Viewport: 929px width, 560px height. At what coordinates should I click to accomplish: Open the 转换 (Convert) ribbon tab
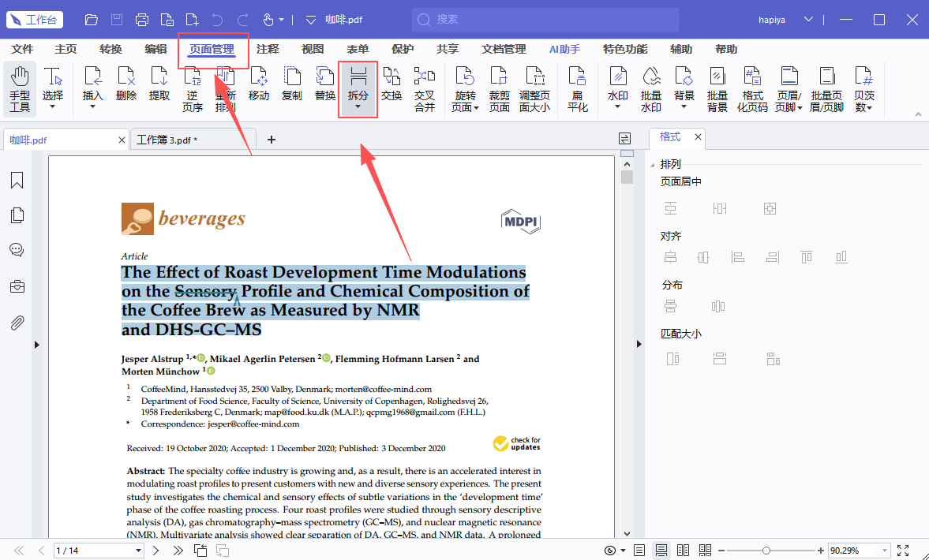tap(111, 49)
